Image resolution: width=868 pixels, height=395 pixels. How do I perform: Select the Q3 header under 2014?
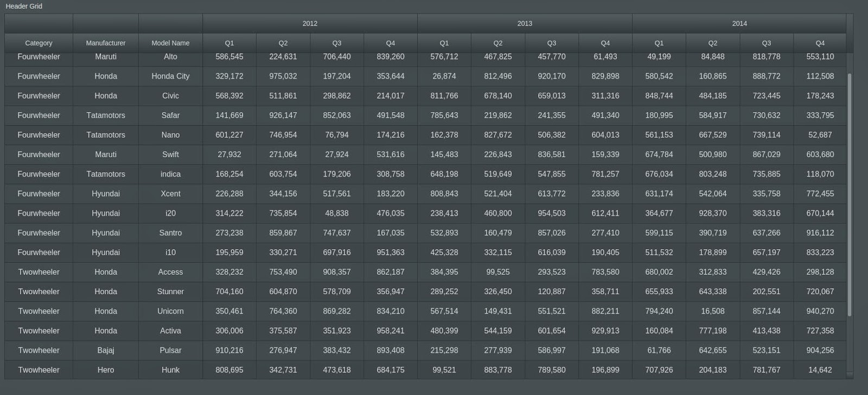click(767, 43)
